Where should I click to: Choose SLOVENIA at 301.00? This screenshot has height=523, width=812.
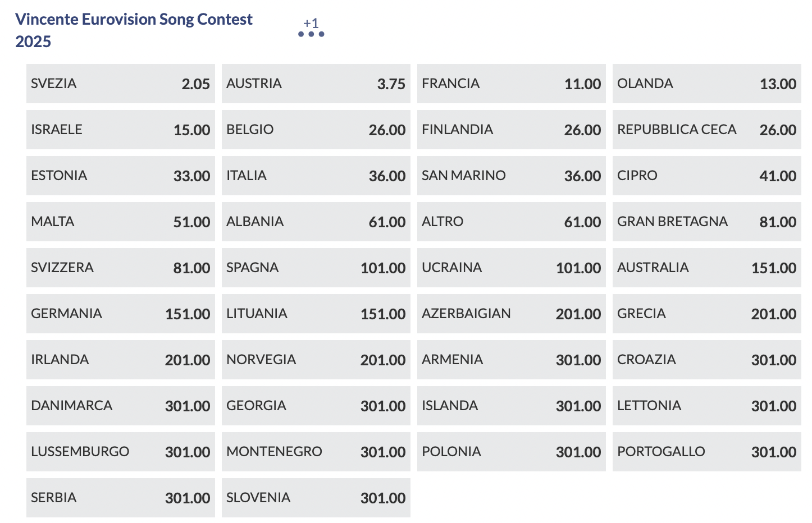316,498
